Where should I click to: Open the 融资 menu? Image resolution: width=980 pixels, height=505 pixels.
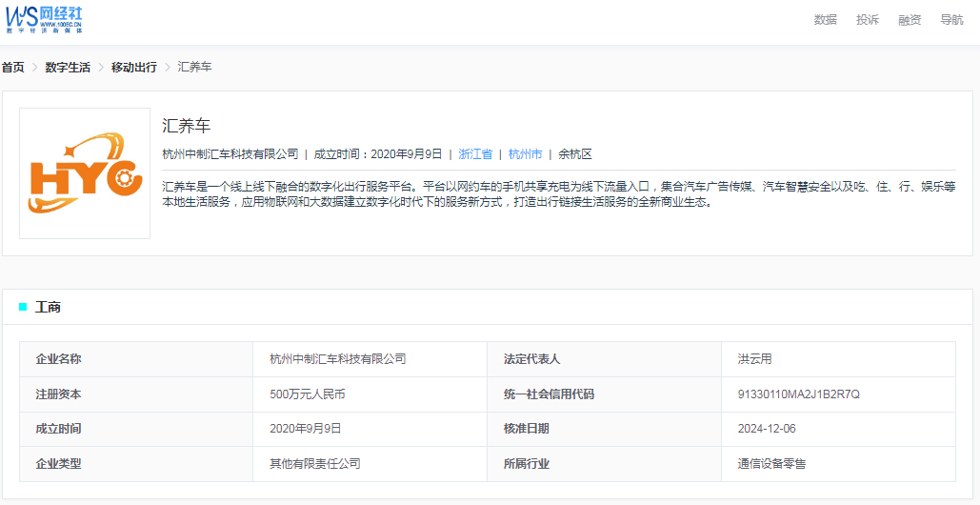tap(910, 19)
